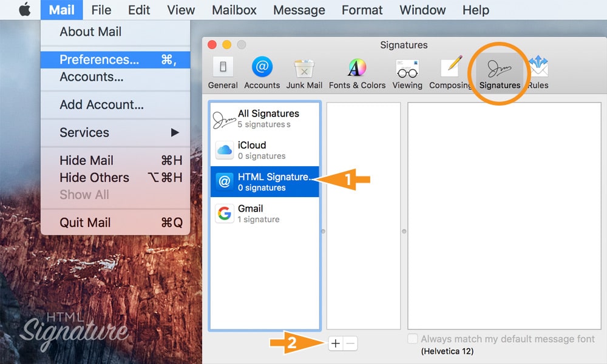The height and width of the screenshot is (364, 607).
Task: Click the minus button to remove signature
Action: pyautogui.click(x=350, y=344)
